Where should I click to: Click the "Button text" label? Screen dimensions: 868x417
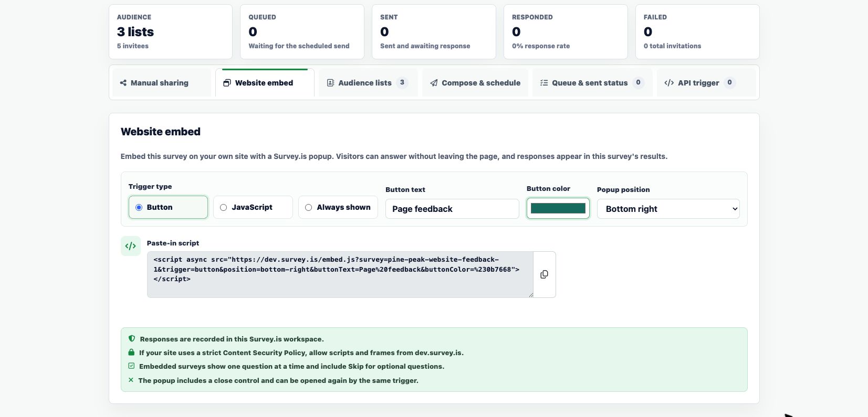(x=405, y=189)
